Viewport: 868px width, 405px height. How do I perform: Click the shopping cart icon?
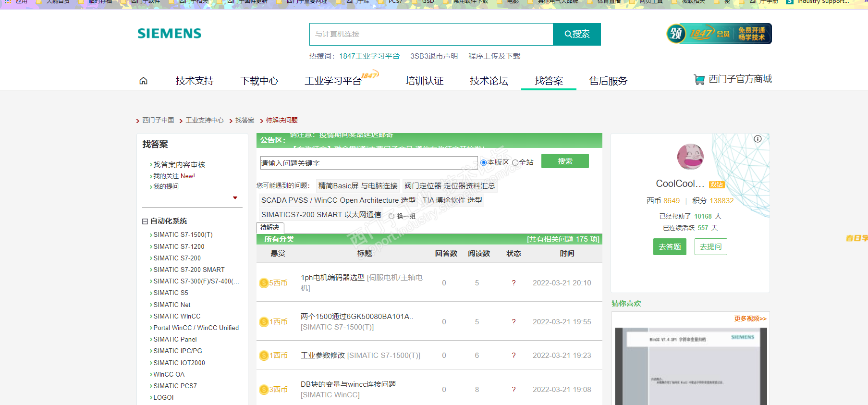(x=699, y=79)
